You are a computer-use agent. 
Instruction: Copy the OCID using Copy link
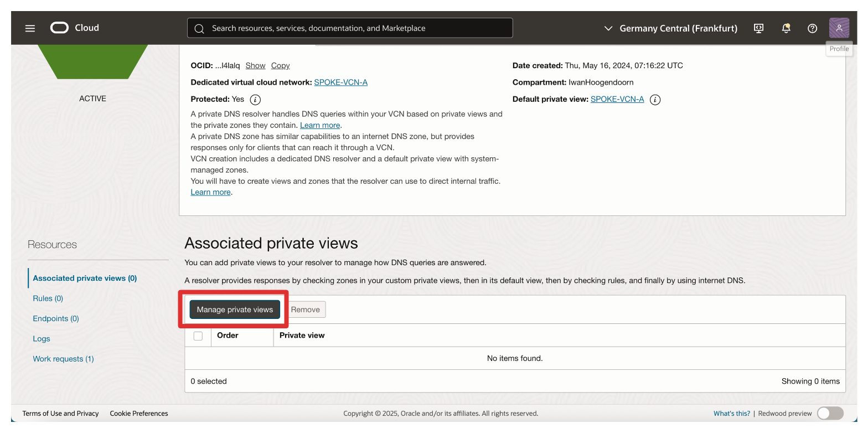coord(280,65)
